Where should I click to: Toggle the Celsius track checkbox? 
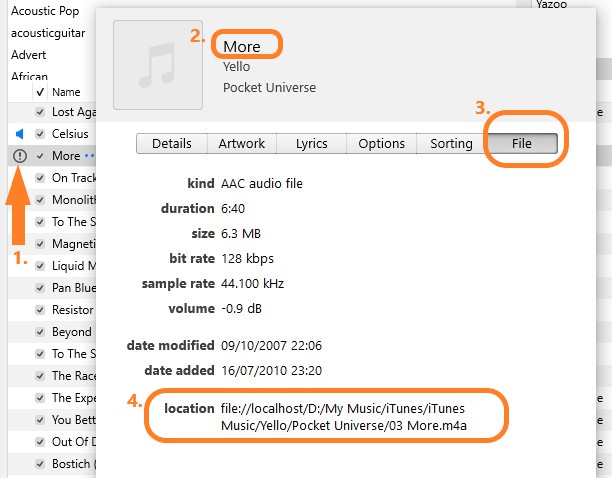tap(40, 134)
